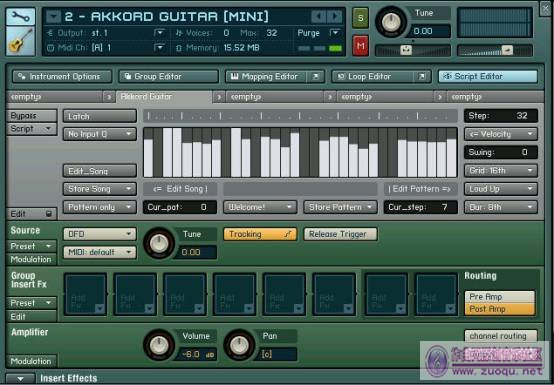Go to the previous instrument with the left arrow
The image size is (554, 385).
(x=319, y=16)
